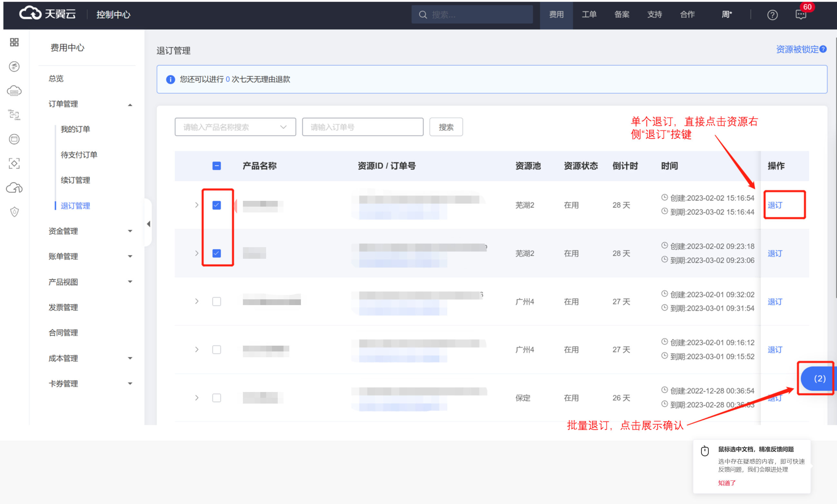The width and height of the screenshot is (837, 504).
Task: Check the 27-day Guangzhou4 09:32:02 row checkbox
Action: coord(216,301)
